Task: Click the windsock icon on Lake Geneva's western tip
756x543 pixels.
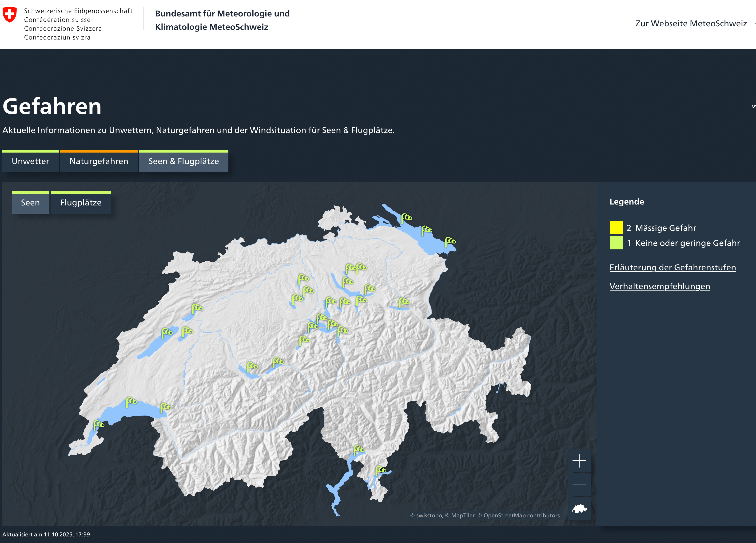Action: (x=99, y=425)
